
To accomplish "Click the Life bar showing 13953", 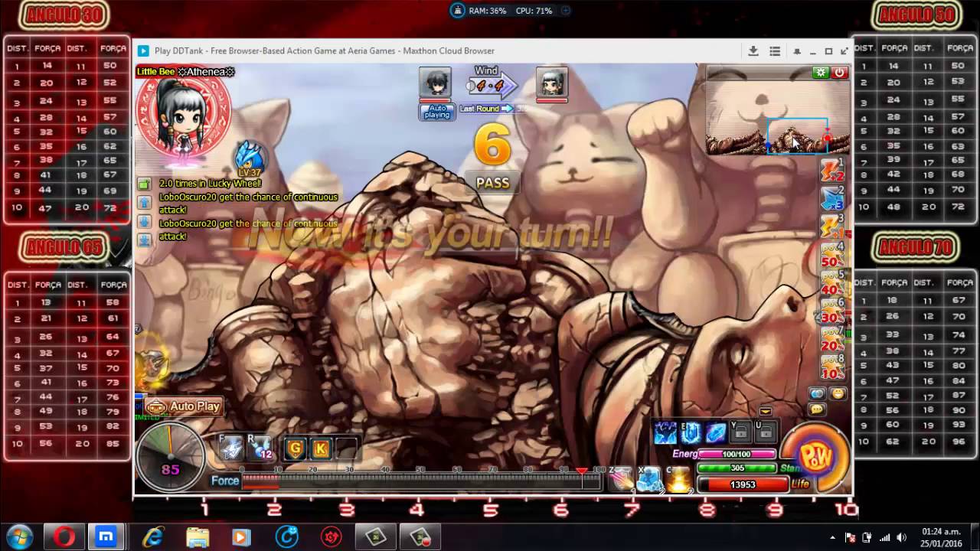I will [x=743, y=484].
